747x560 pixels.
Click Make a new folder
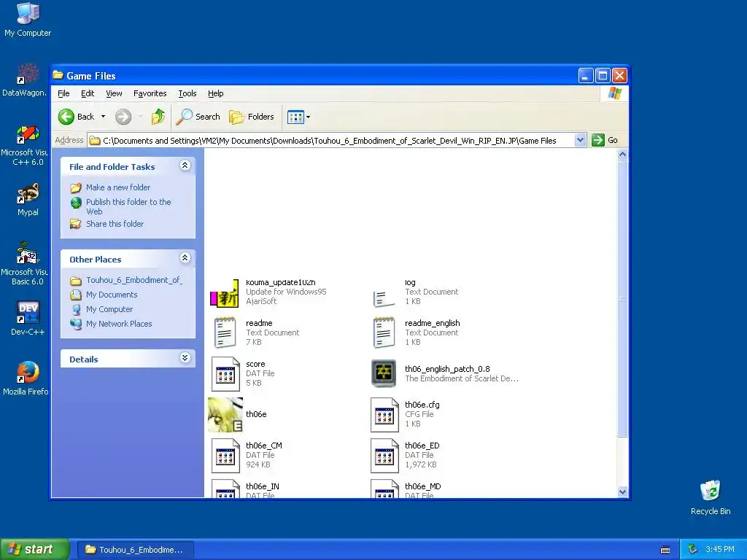pos(118,187)
